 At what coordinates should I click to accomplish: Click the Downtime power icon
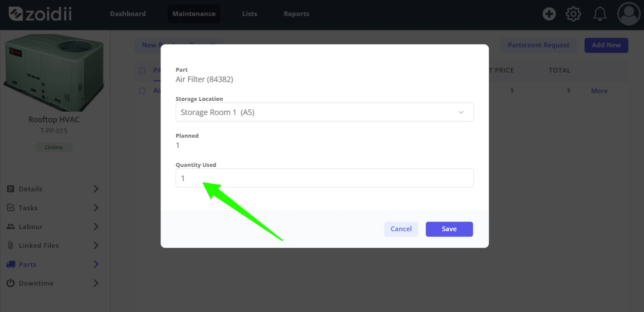[11, 283]
